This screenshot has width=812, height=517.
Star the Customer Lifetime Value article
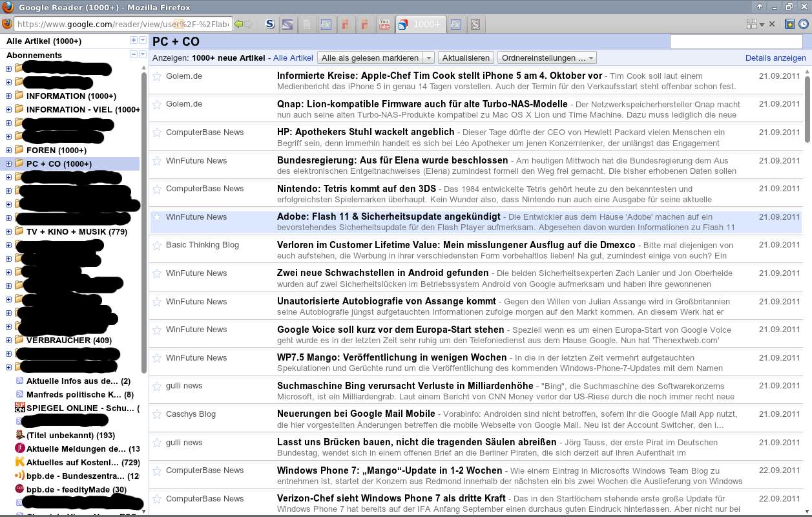pos(156,245)
